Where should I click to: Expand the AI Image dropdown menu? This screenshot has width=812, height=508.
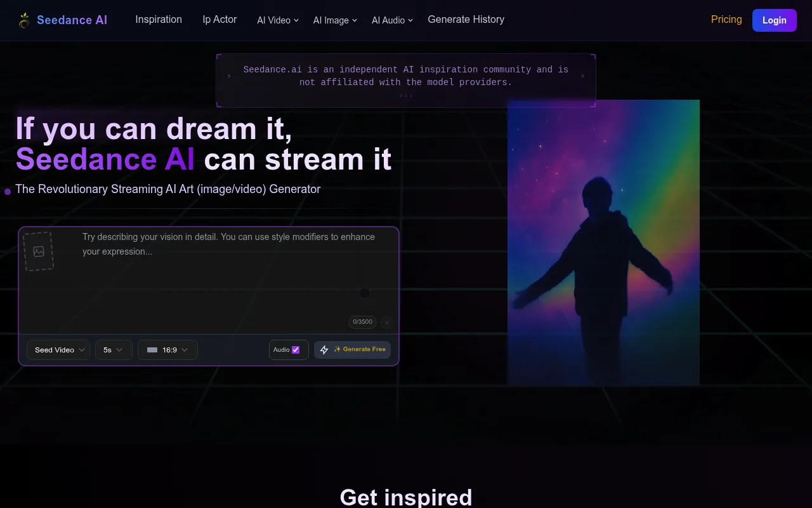point(335,20)
